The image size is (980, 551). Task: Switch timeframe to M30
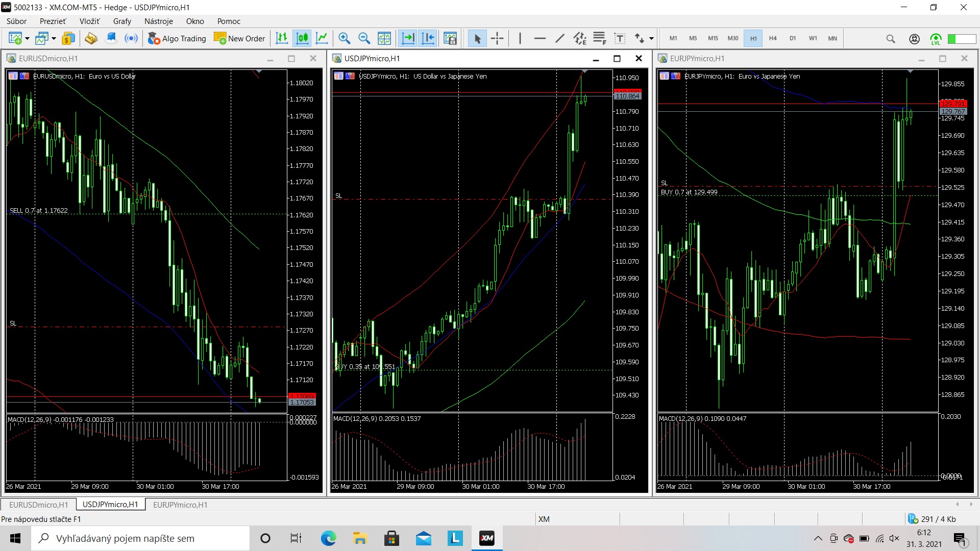click(733, 38)
